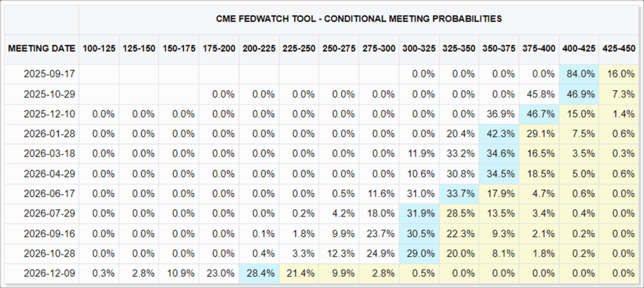This screenshot has width=644, height=288.
Task: Click the 46.9% cell in 2025-10-29 row
Action: click(x=579, y=94)
